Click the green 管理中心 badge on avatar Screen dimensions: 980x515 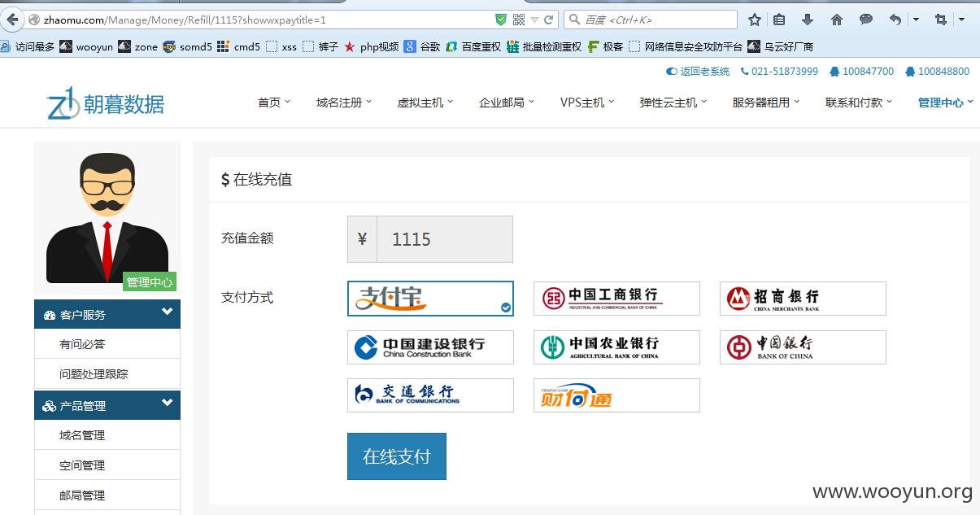coord(150,282)
